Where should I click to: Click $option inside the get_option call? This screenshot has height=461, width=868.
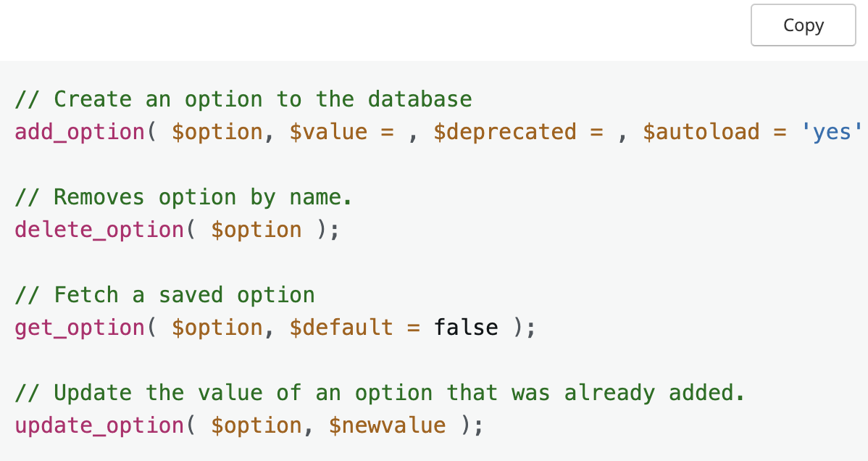tap(217, 328)
